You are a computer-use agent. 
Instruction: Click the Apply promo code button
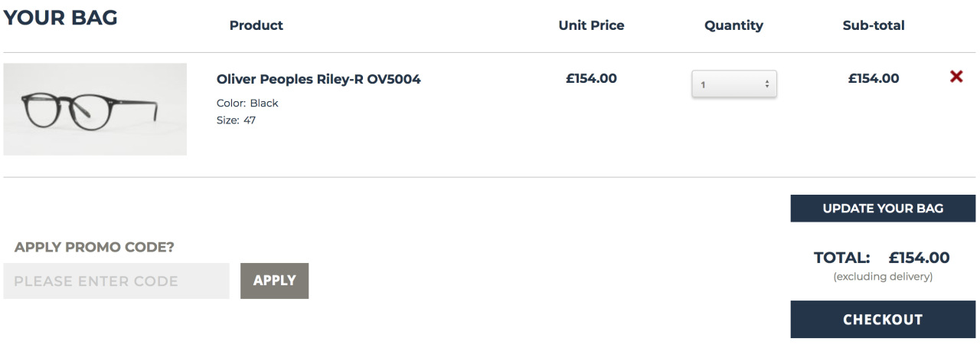[274, 281]
